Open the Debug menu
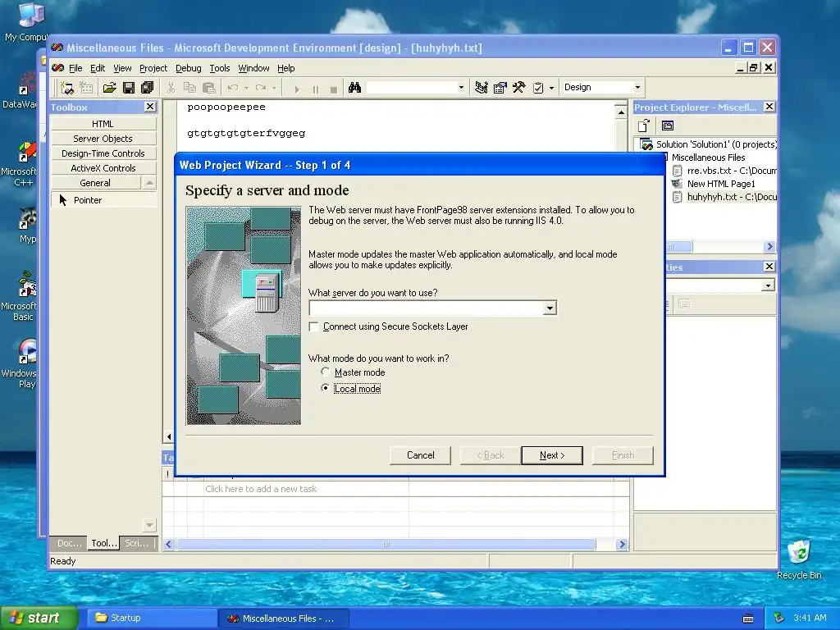Viewport: 840px width, 630px height. 189,68
